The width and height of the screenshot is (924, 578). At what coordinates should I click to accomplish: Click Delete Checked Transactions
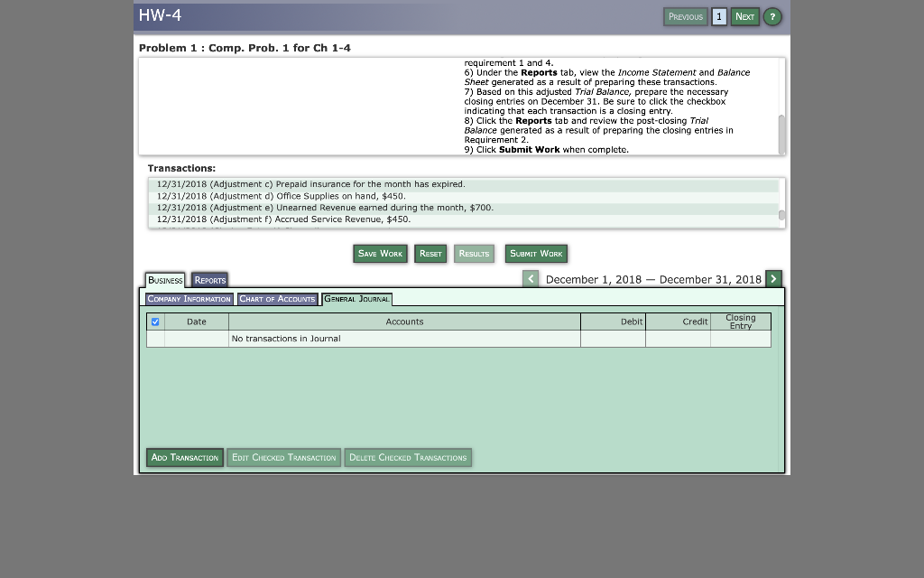click(x=408, y=457)
